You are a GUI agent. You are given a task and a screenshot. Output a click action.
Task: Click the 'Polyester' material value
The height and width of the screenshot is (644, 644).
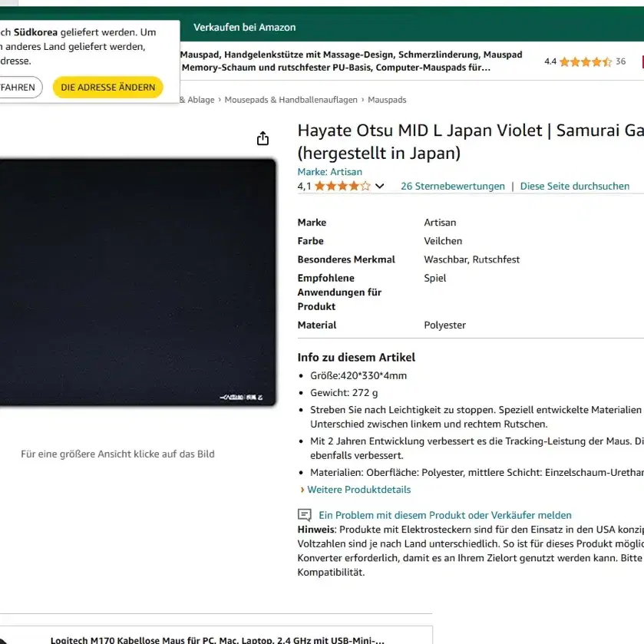(x=444, y=325)
